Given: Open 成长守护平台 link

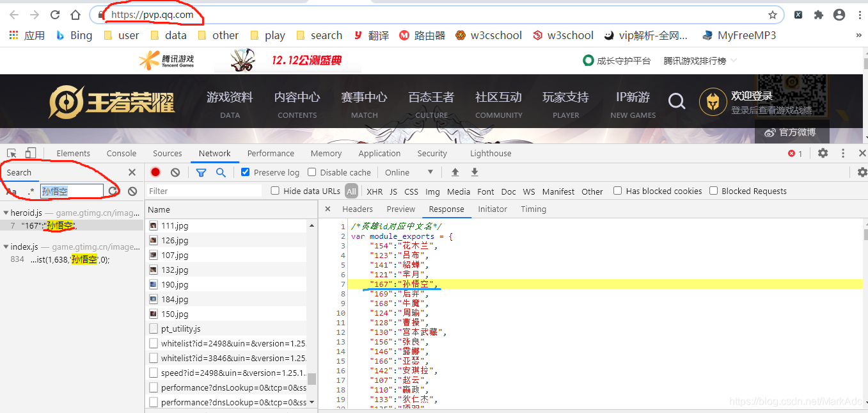Looking at the screenshot, I should [x=617, y=61].
